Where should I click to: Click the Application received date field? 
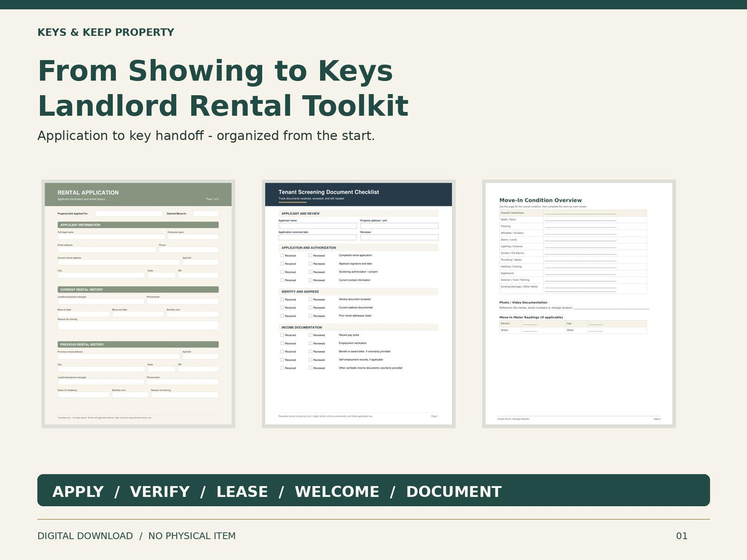[317, 237]
